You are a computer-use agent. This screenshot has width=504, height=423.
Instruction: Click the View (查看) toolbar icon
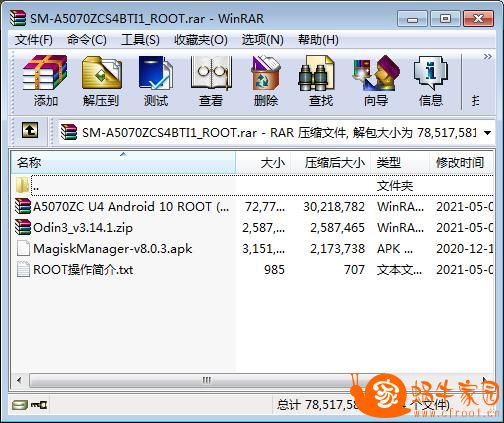[211, 73]
